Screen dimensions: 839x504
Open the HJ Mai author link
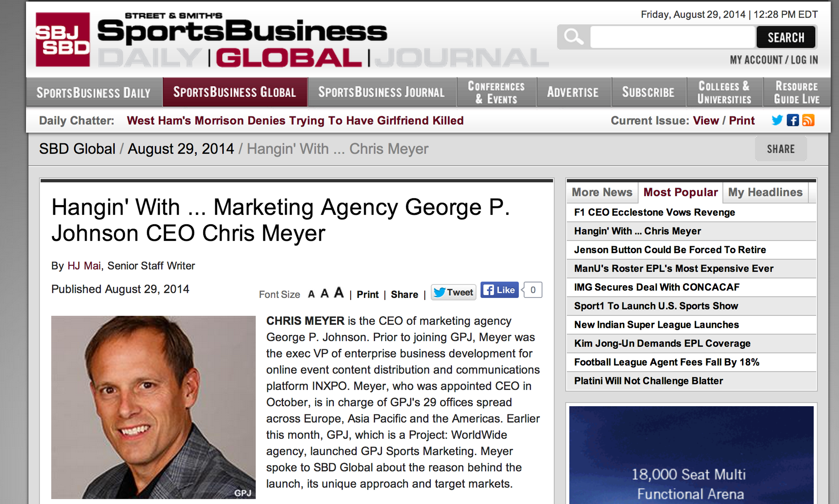point(84,266)
